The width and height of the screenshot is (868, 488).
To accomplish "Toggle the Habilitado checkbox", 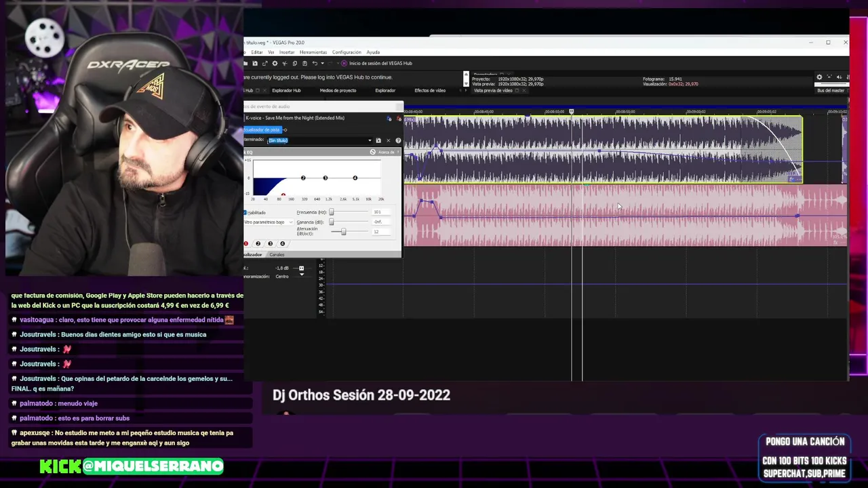I will point(245,212).
